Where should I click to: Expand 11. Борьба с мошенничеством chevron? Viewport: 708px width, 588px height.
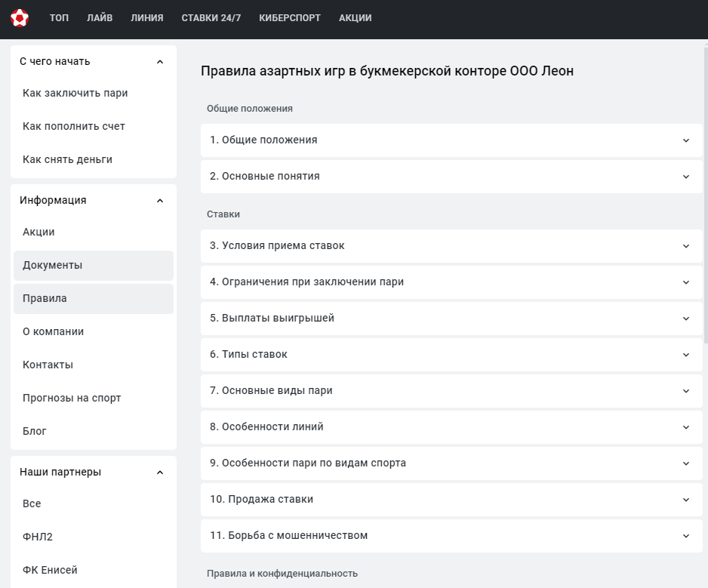click(x=686, y=536)
